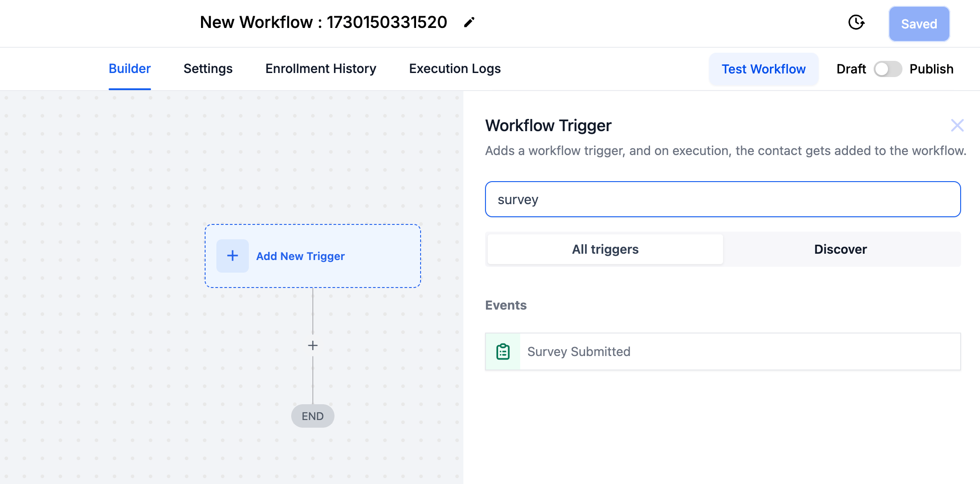
Task: Close the Workflow Trigger panel
Action: pyautogui.click(x=957, y=125)
